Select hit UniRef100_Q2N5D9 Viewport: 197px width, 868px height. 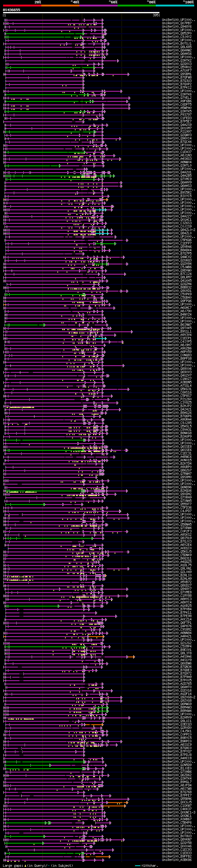tap(177, 765)
